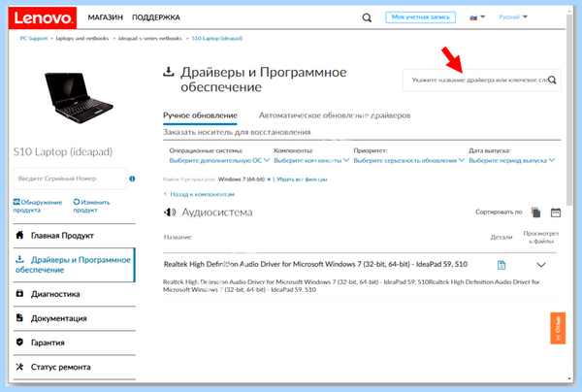Click Изменить продукт link
This screenshot has width=582, height=392.
pyautogui.click(x=91, y=206)
